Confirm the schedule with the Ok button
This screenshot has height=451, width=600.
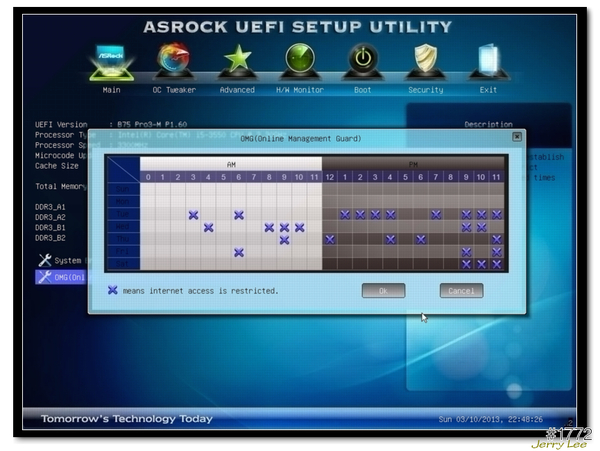point(383,291)
